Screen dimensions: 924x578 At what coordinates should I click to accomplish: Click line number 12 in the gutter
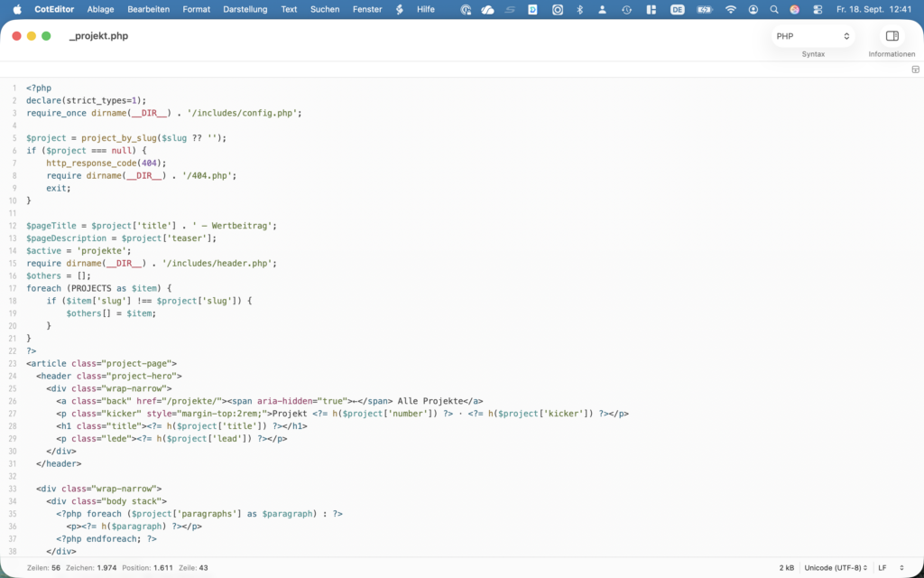(x=13, y=226)
